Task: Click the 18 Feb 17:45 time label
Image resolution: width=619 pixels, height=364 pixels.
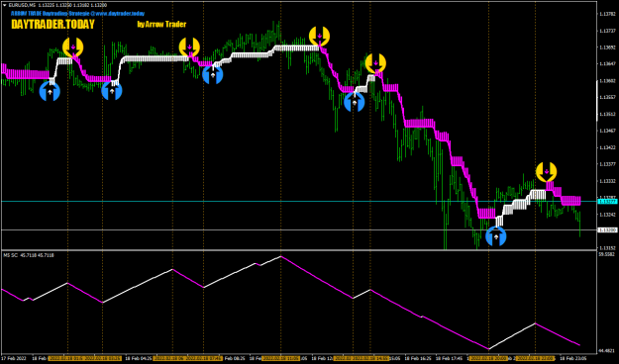Action: [x=450, y=359]
